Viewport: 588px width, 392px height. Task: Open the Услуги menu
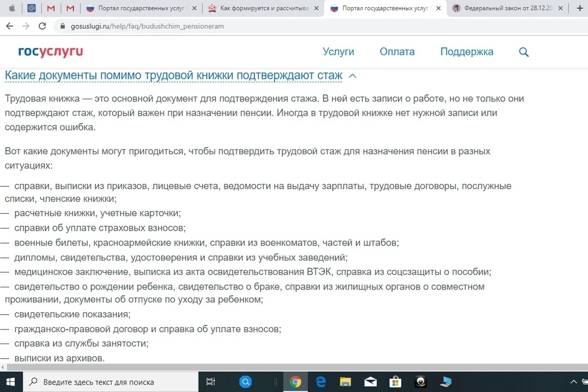pyautogui.click(x=338, y=52)
